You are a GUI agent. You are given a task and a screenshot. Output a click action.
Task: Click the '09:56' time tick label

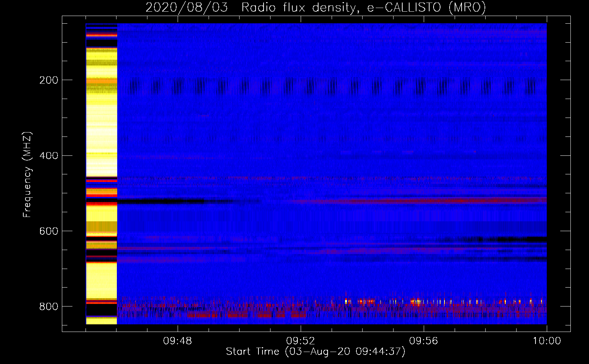[424, 341]
